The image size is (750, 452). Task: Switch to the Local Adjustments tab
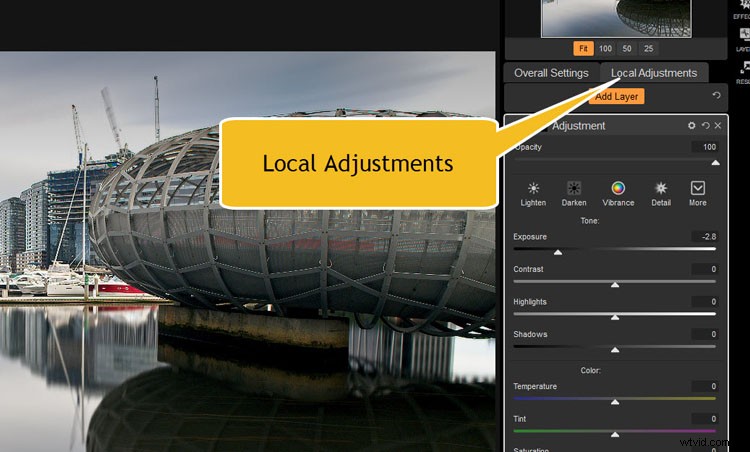[654, 73]
